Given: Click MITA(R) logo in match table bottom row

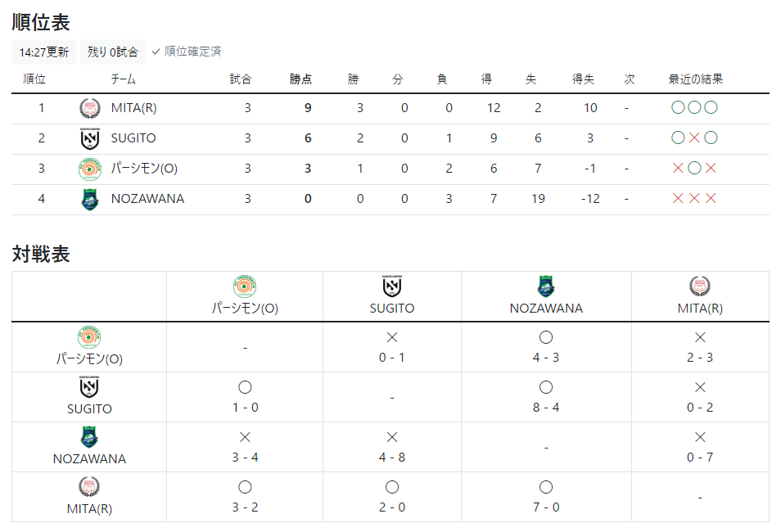Looking at the screenshot, I should point(90,487).
